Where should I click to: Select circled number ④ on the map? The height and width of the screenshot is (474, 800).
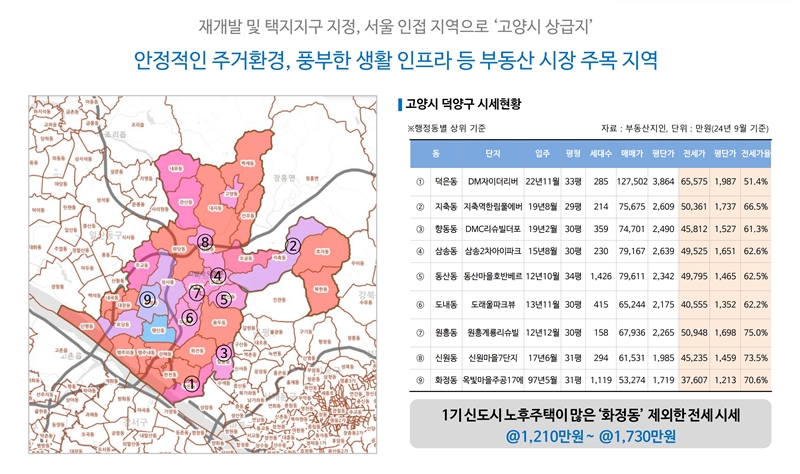218,275
